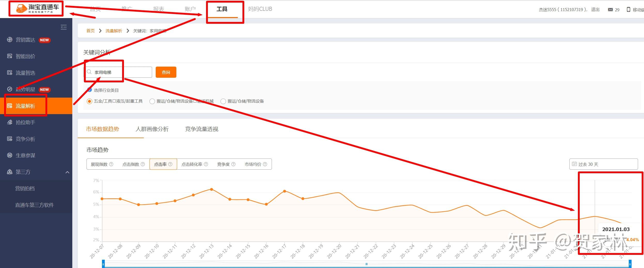The image size is (644, 268).
Task: Click the search magnifier icon in keyword box
Action: 89,72
